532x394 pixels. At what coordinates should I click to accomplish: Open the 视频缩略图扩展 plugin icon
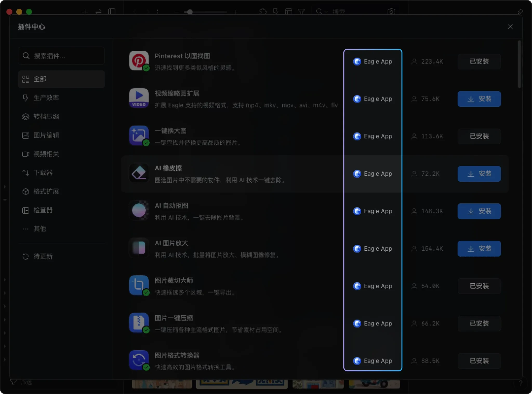pyautogui.click(x=139, y=98)
